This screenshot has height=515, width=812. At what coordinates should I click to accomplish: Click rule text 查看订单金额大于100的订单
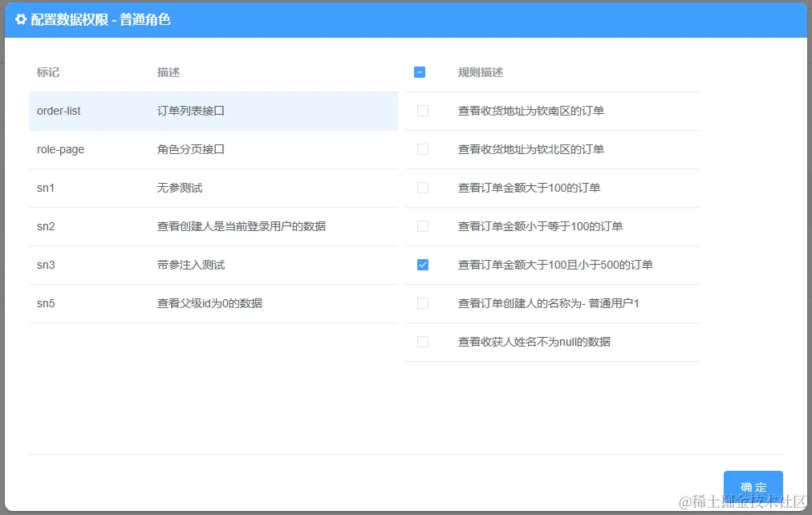pyautogui.click(x=530, y=188)
